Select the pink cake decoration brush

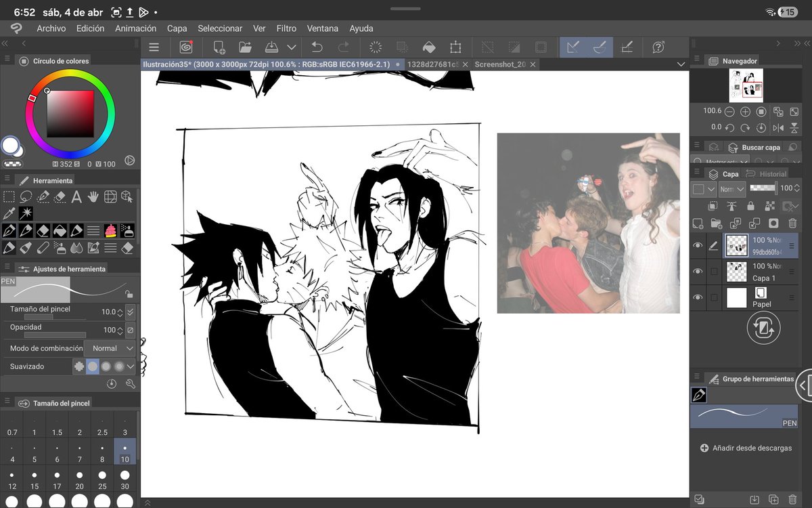pos(110,231)
